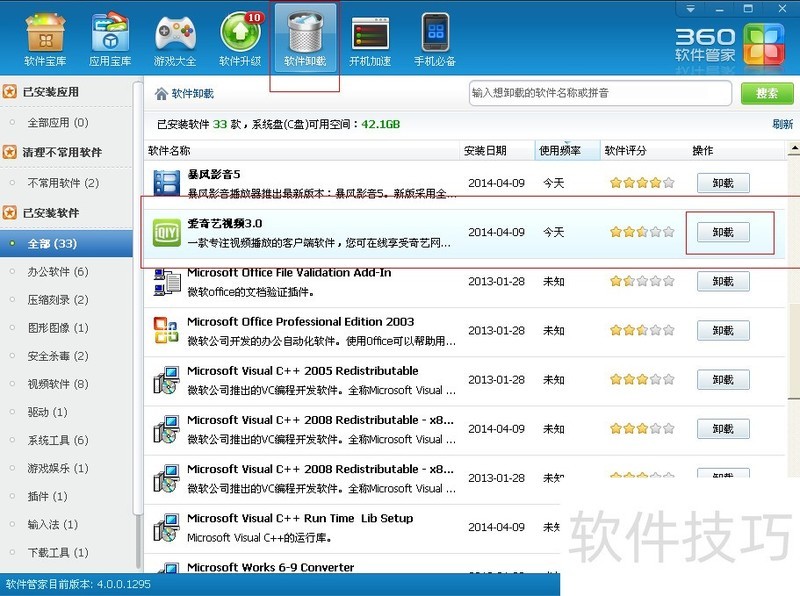The image size is (800, 596).
Task: Open 软件升级 with the 10 update badge
Action: [240, 33]
